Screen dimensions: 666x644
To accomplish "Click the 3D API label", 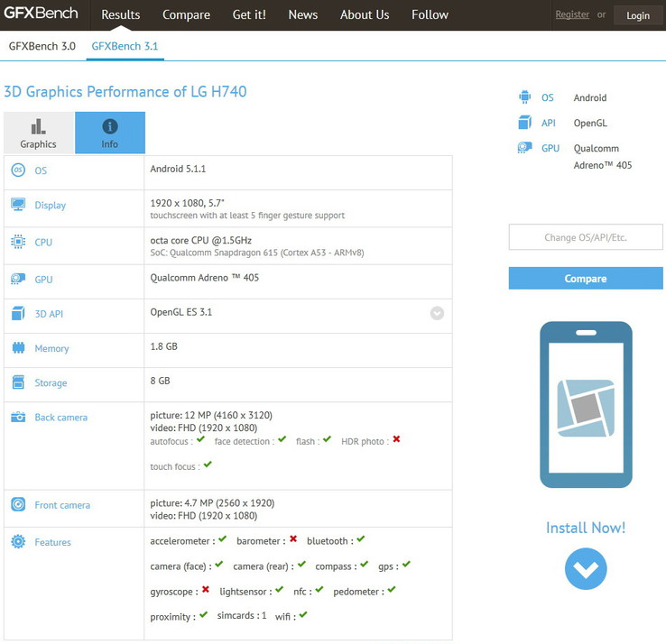I will (49, 314).
